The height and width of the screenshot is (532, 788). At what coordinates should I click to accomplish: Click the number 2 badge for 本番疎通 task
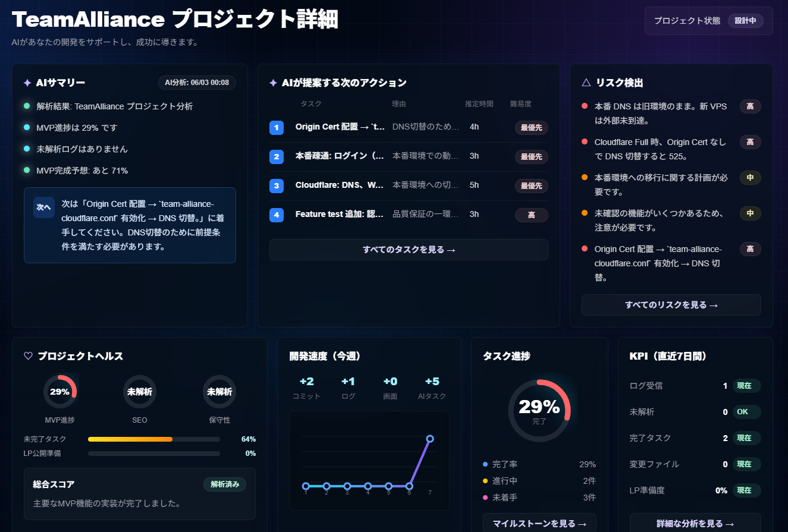tap(277, 157)
